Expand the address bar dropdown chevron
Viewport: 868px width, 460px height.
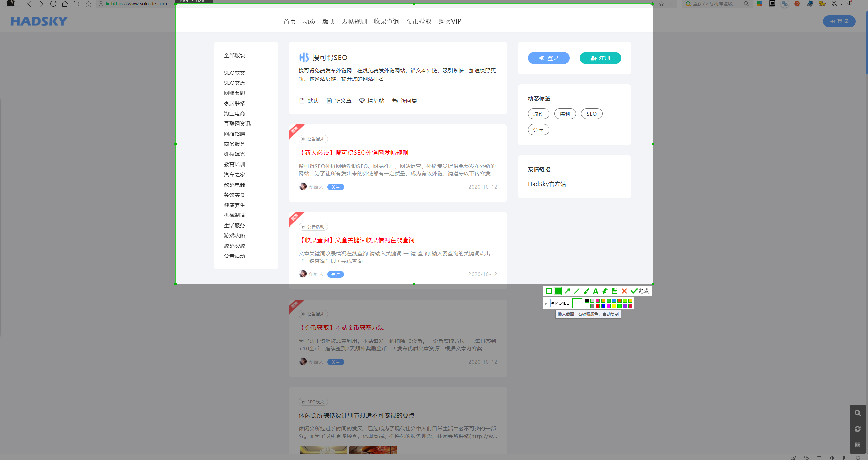(x=669, y=4)
